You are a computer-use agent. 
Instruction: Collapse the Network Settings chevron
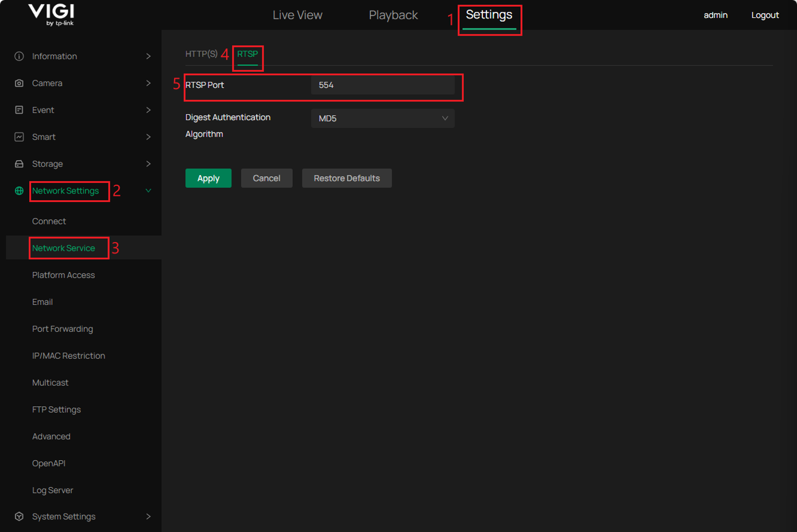pyautogui.click(x=148, y=191)
